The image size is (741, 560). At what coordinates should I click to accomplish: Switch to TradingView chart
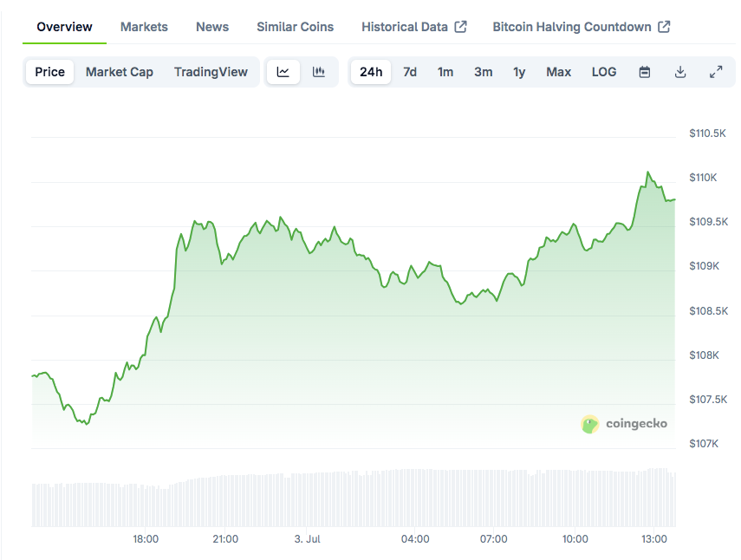pyautogui.click(x=211, y=72)
